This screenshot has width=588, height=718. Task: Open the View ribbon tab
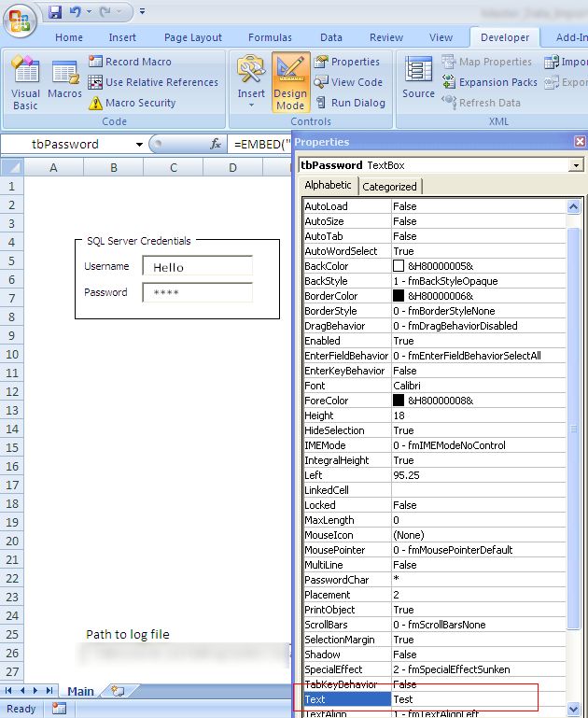click(x=441, y=37)
